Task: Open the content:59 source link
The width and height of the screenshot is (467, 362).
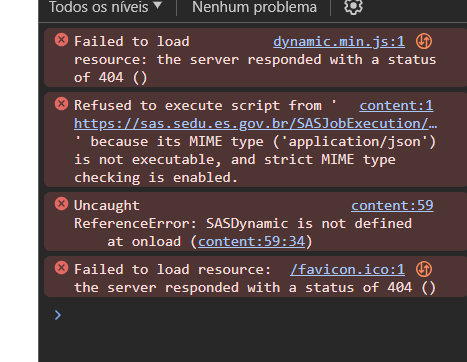Action: [392, 205]
